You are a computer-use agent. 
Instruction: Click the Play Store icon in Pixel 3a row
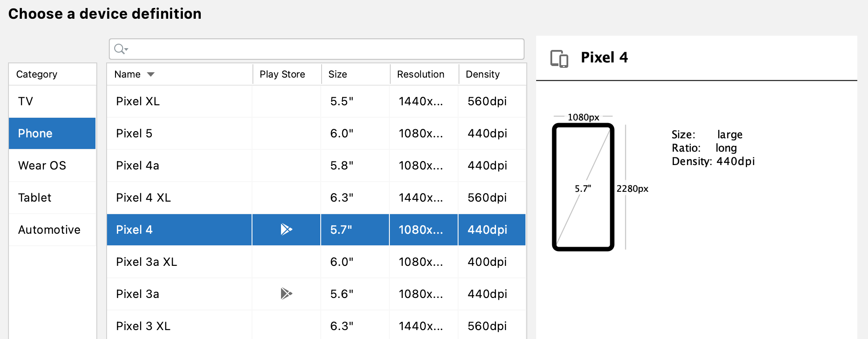point(286,294)
